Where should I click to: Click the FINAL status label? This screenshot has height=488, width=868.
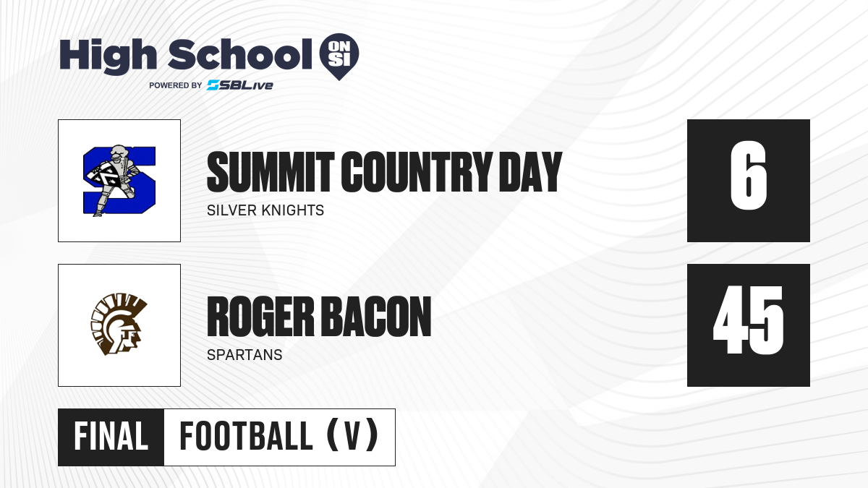[x=111, y=437]
